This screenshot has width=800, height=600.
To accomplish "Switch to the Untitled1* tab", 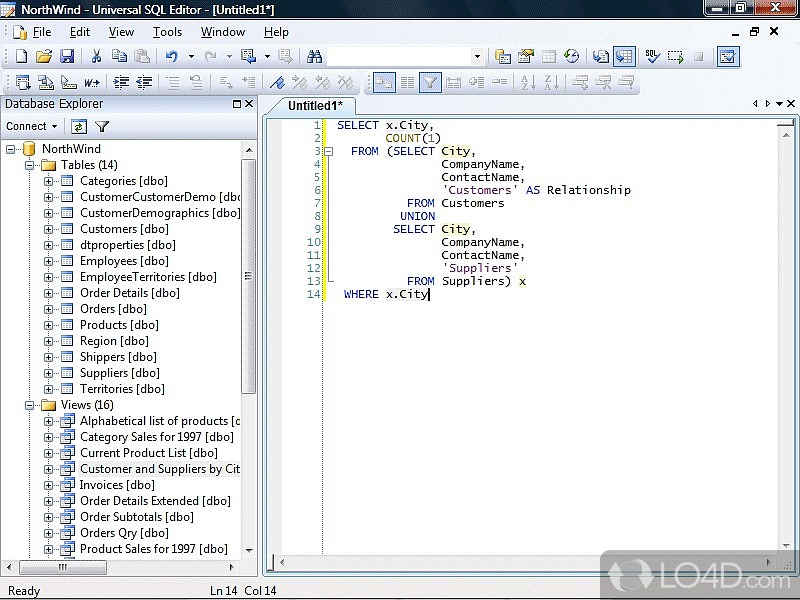I will click(x=315, y=105).
